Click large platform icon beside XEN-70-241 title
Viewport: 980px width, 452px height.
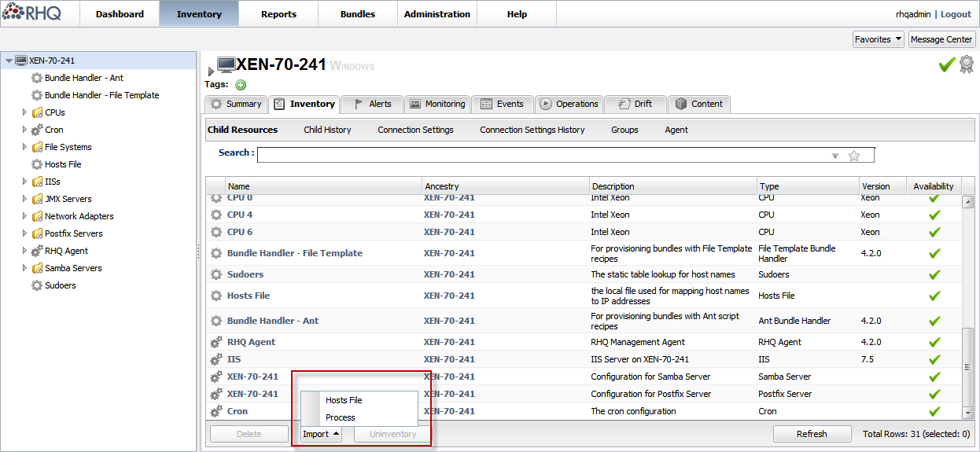coord(227,65)
